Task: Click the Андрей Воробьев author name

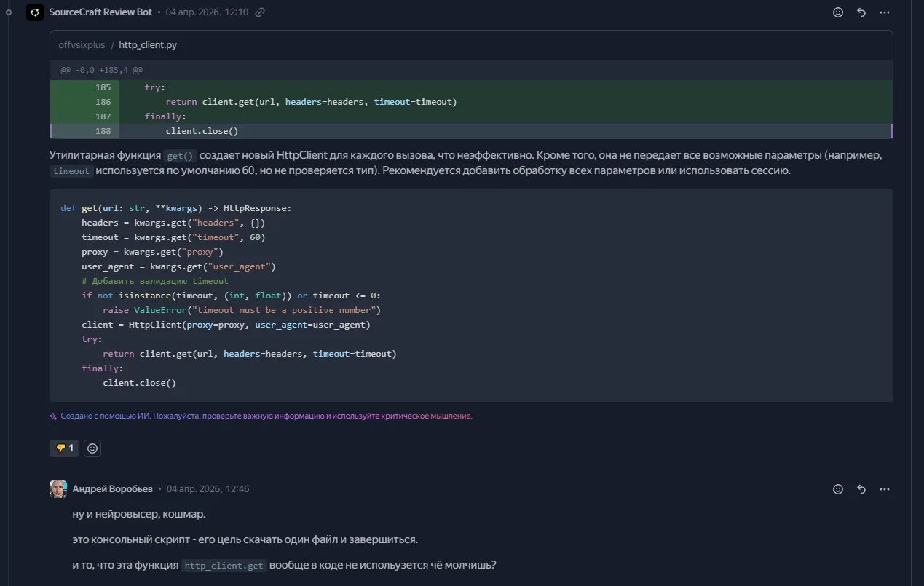Action: point(113,489)
